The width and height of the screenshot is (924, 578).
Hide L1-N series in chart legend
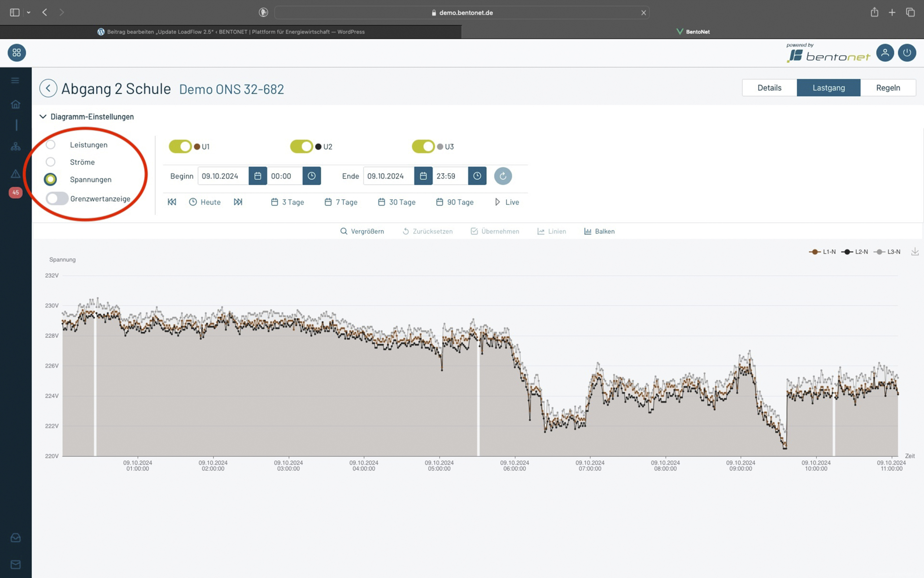click(x=822, y=251)
